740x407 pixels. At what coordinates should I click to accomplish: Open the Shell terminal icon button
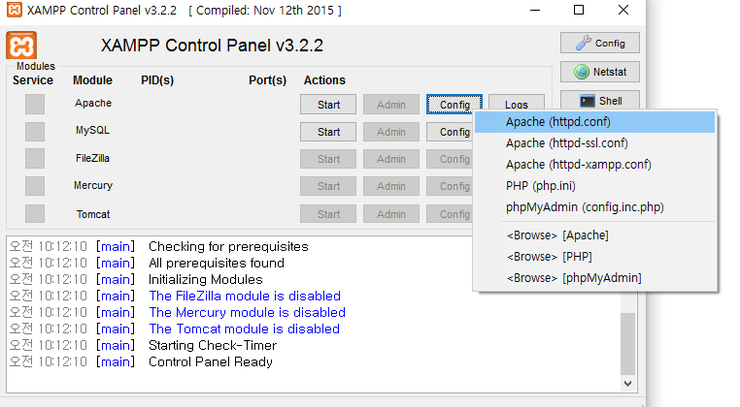tap(600, 100)
